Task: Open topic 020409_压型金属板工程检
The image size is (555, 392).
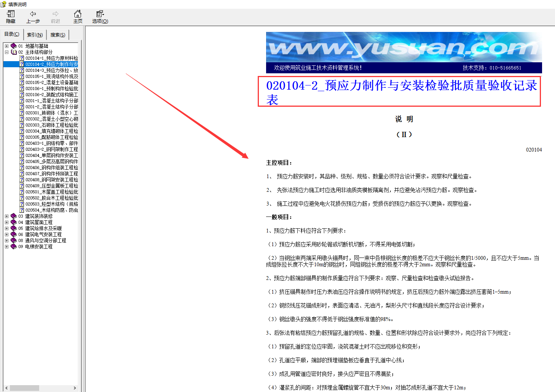Action: 52,186
